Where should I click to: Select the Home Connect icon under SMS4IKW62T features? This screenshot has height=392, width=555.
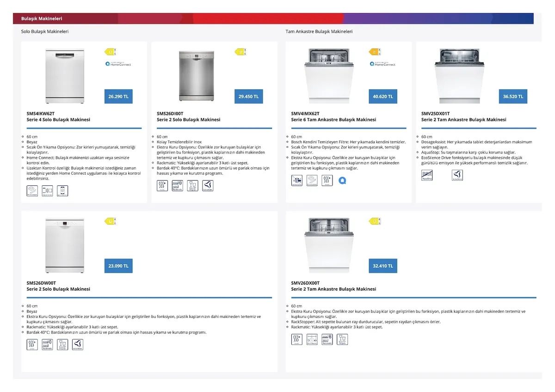48,190
